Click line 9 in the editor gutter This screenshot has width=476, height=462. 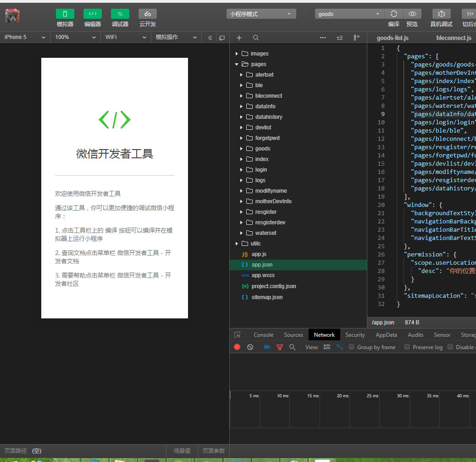(x=382, y=114)
